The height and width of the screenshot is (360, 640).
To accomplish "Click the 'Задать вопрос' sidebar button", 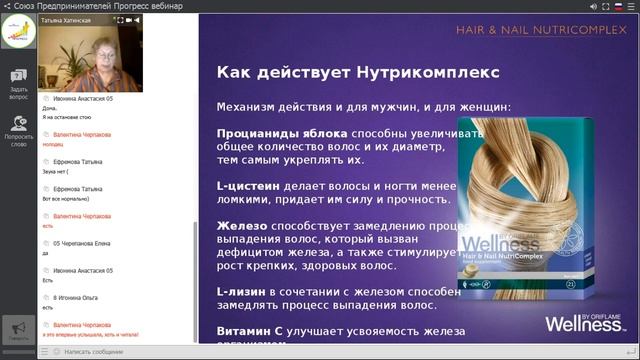I will [18, 84].
